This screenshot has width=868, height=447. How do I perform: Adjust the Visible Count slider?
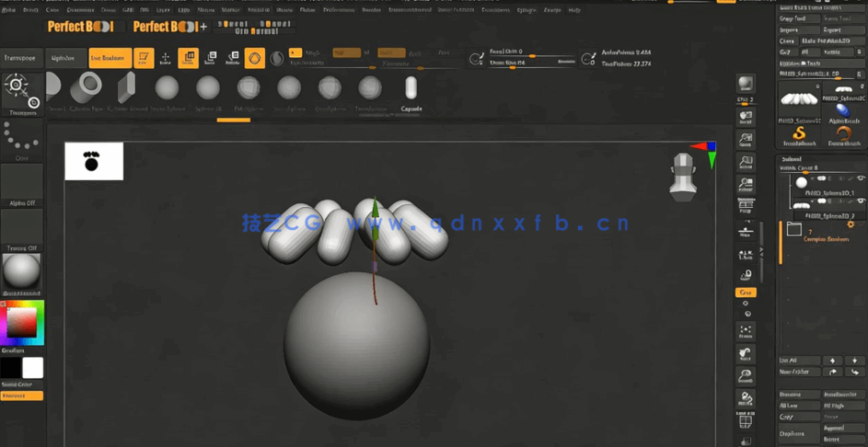coord(821,167)
